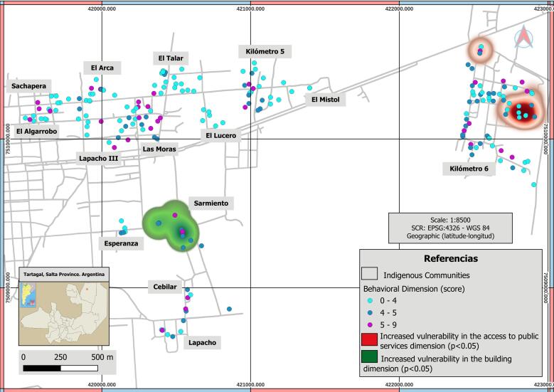Select the Cebilar label
Screen dimensions: 554x392
point(165,287)
